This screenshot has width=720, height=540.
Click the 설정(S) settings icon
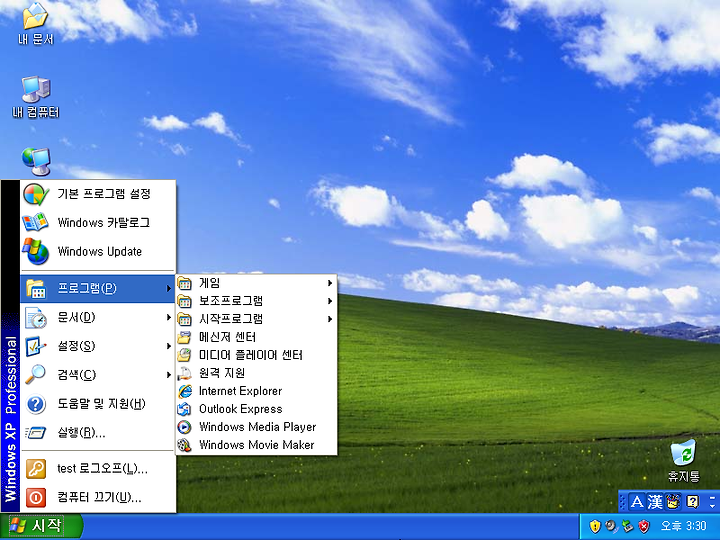click(35, 346)
